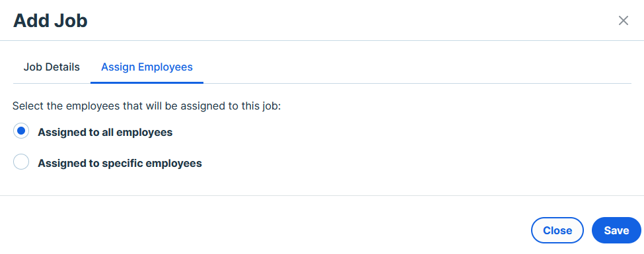Keep the job assigned to all employees
The image size is (644, 254).
pos(21,131)
